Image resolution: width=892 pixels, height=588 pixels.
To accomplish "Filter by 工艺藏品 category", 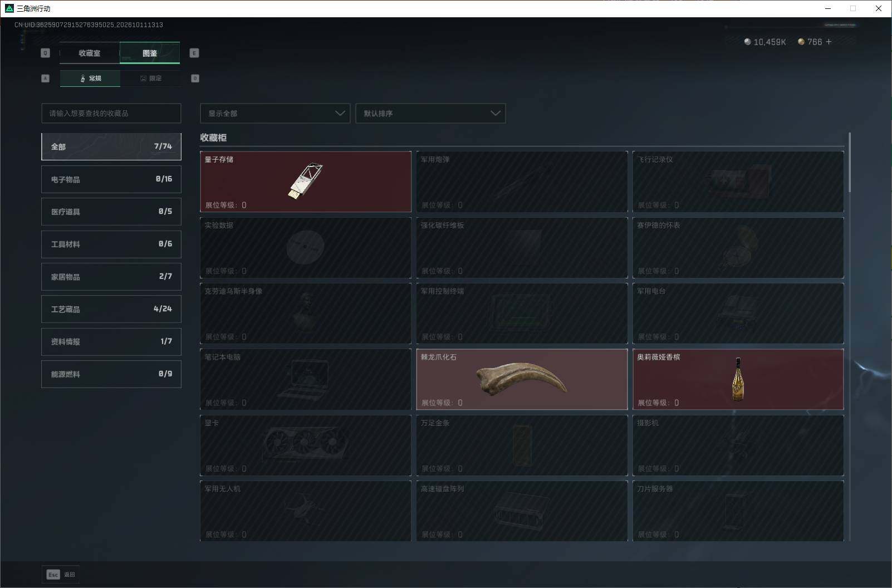I will 111,309.
